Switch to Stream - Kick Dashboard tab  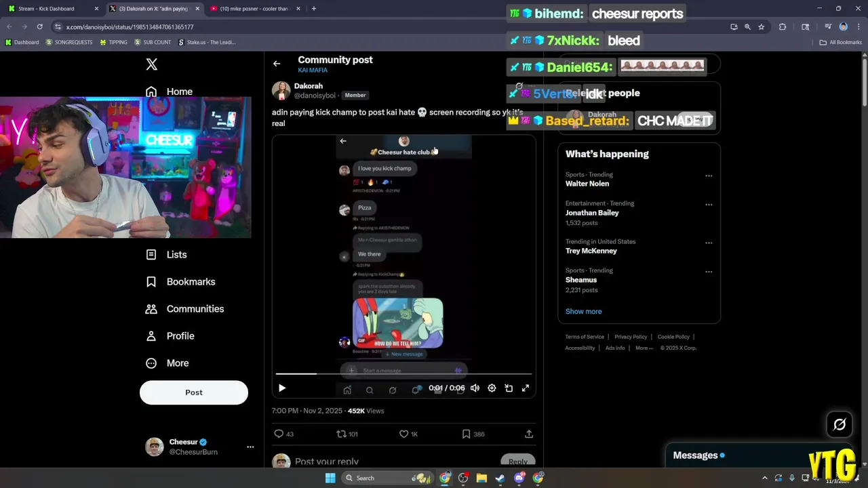point(52,9)
